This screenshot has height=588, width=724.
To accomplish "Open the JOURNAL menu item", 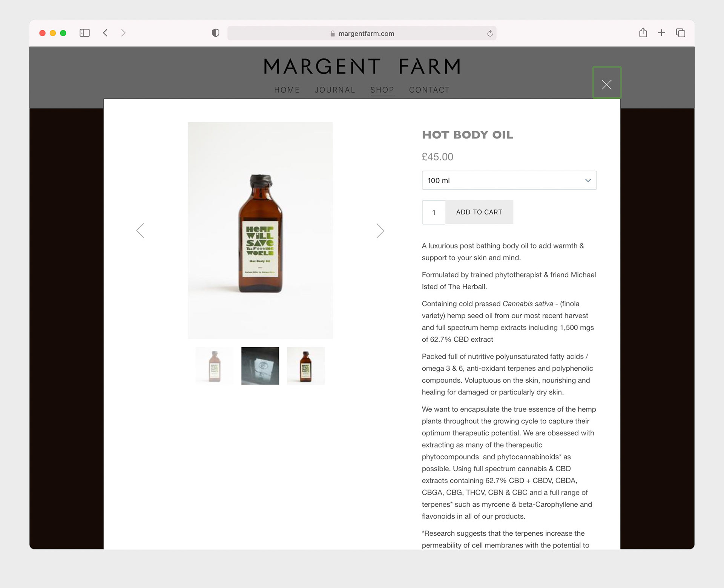I will 335,90.
